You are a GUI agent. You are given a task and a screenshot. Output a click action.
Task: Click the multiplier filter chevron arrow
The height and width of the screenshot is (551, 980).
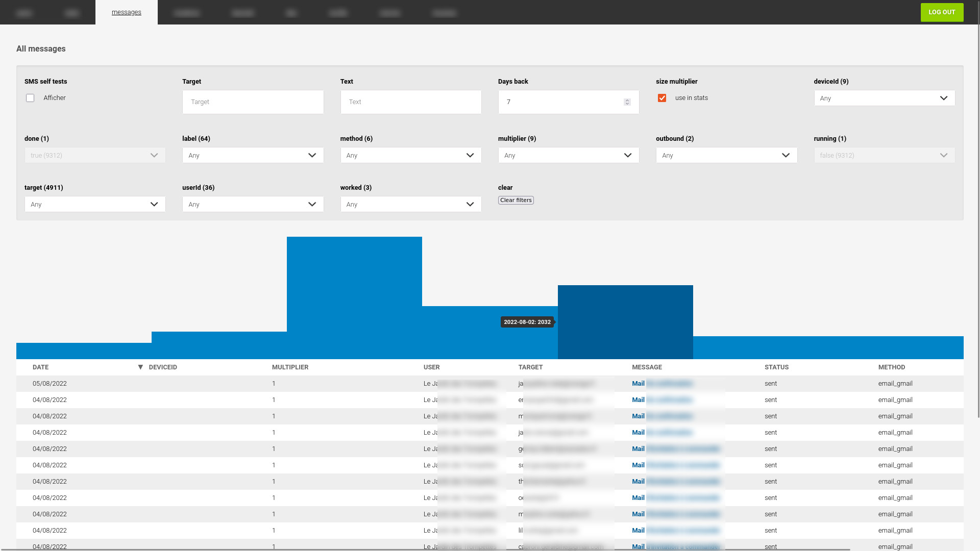click(627, 156)
